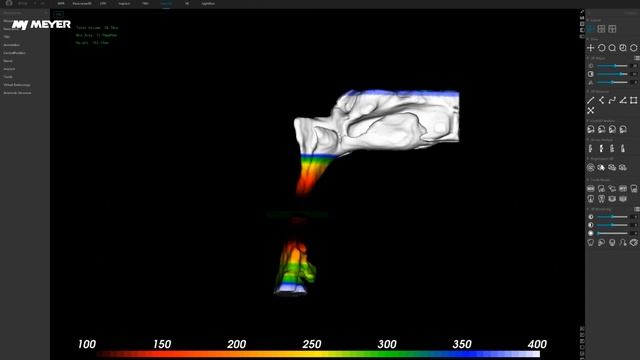640x360 pixels.
Task: Open Annotation in left sidebar
Action: coord(11,45)
